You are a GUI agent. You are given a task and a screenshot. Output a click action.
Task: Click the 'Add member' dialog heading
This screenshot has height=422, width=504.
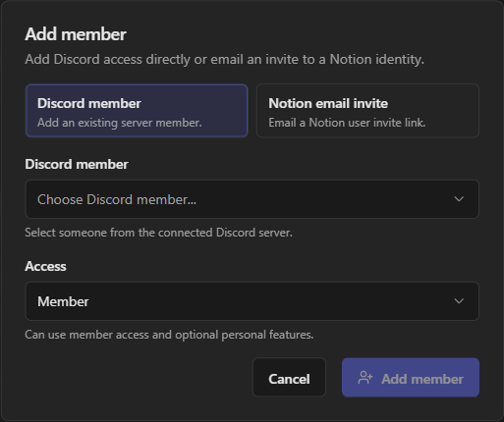click(x=76, y=34)
